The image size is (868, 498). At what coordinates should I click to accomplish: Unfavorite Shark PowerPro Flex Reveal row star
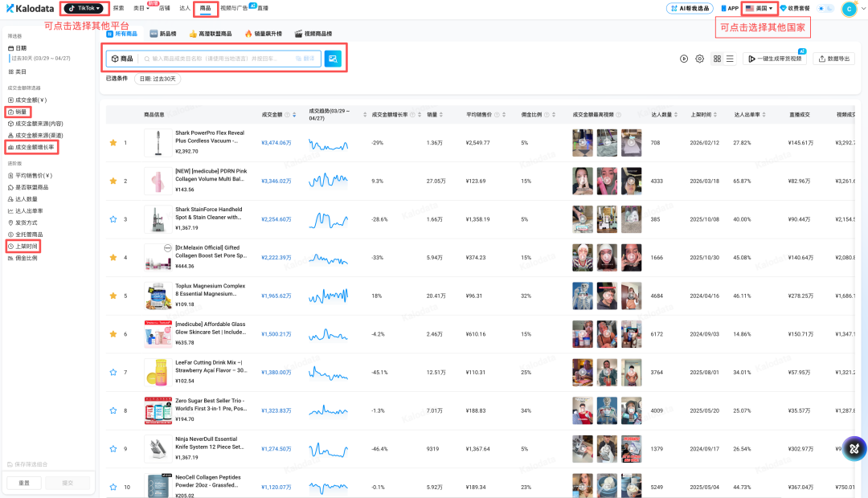point(113,143)
